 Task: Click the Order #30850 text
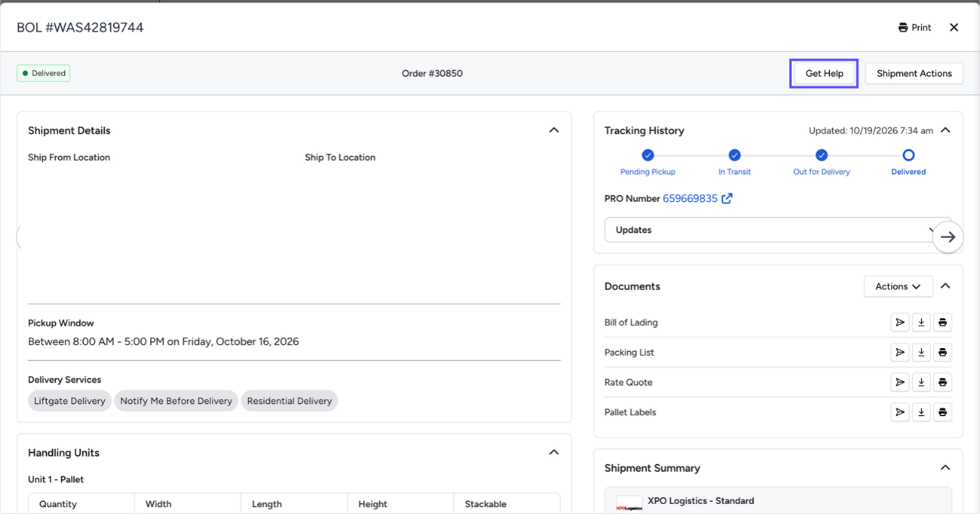(432, 73)
